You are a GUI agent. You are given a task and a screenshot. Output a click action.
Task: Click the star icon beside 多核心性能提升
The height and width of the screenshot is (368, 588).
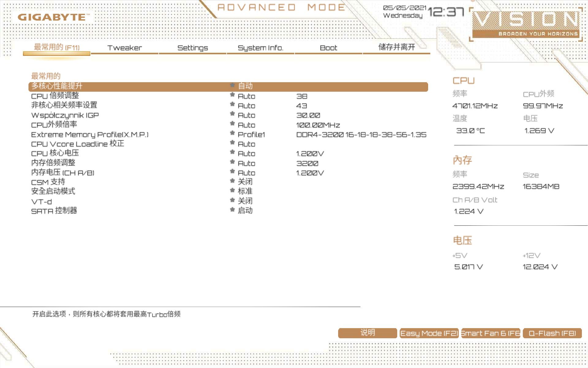point(232,85)
